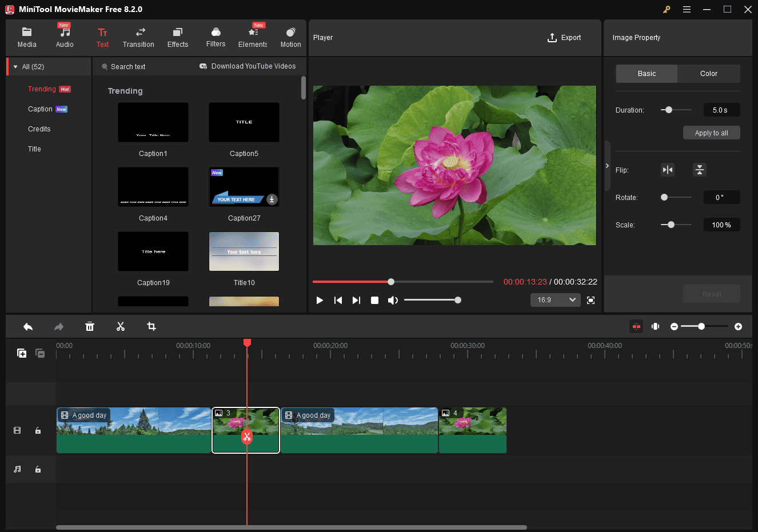Toggle lock on the audio track
Viewport: 758px width, 532px height.
(38, 469)
